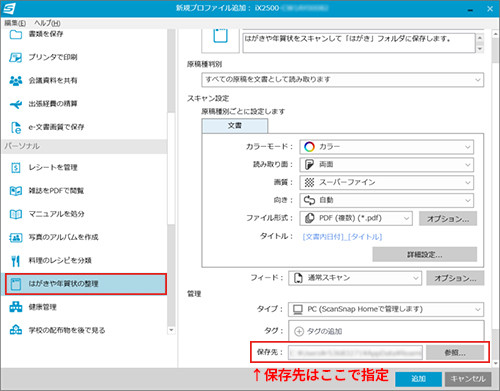Click the checkered quality icon in 画質
Screen dimensions: 500x391
click(x=309, y=182)
